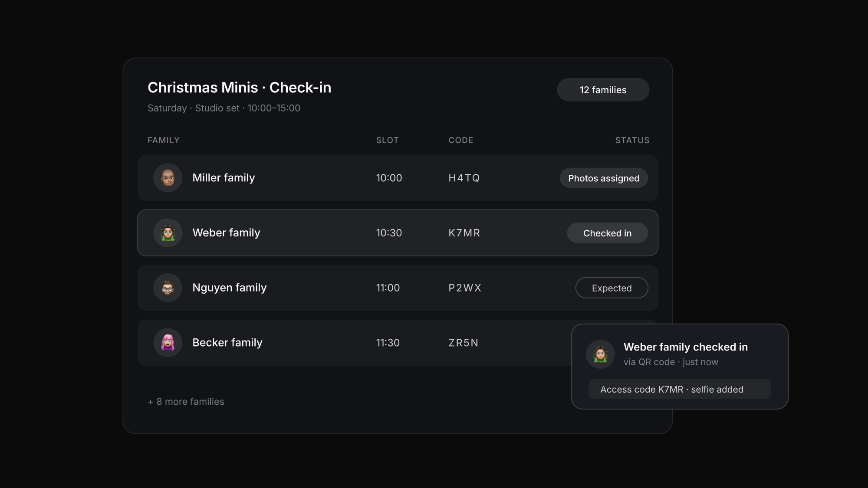
Task: Click the 10:30 slot time
Action: click(389, 233)
